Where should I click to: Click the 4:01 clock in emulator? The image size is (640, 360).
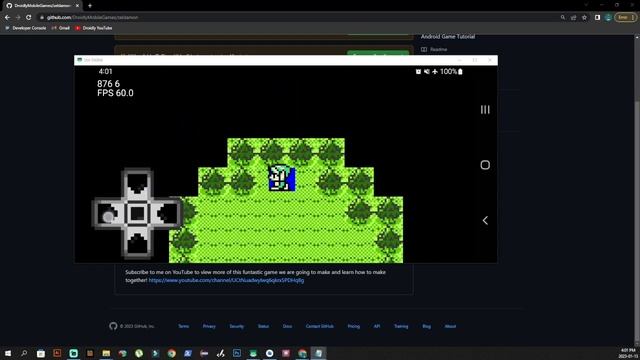pos(105,71)
